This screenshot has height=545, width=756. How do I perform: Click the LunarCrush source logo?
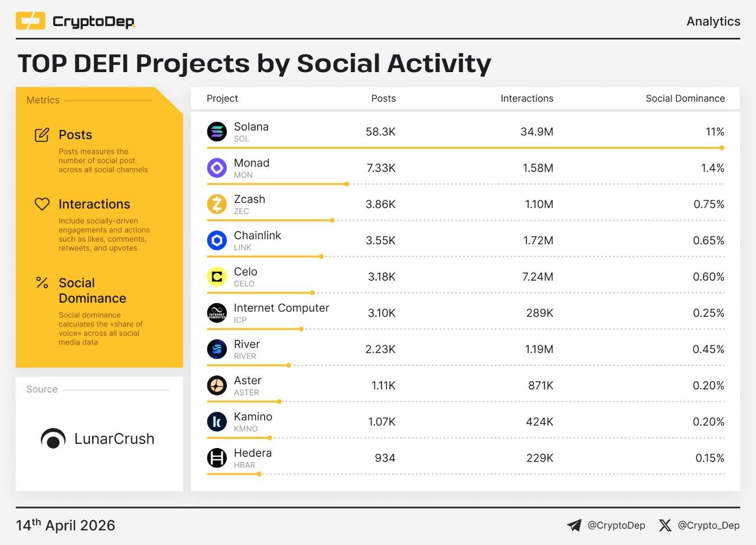pyautogui.click(x=98, y=439)
